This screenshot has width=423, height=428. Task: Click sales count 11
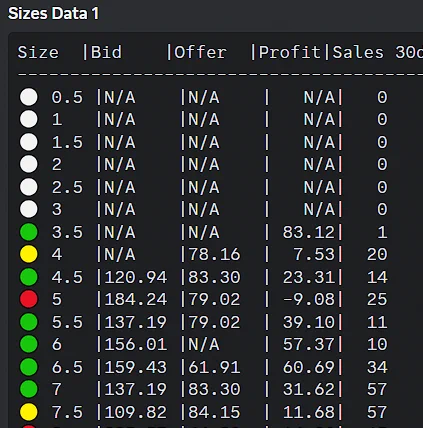(x=377, y=322)
